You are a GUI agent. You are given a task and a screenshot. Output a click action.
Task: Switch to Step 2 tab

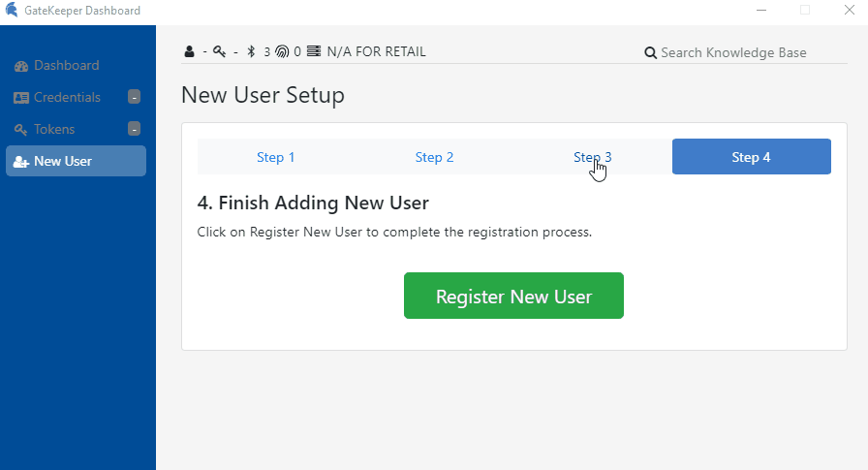[434, 157]
